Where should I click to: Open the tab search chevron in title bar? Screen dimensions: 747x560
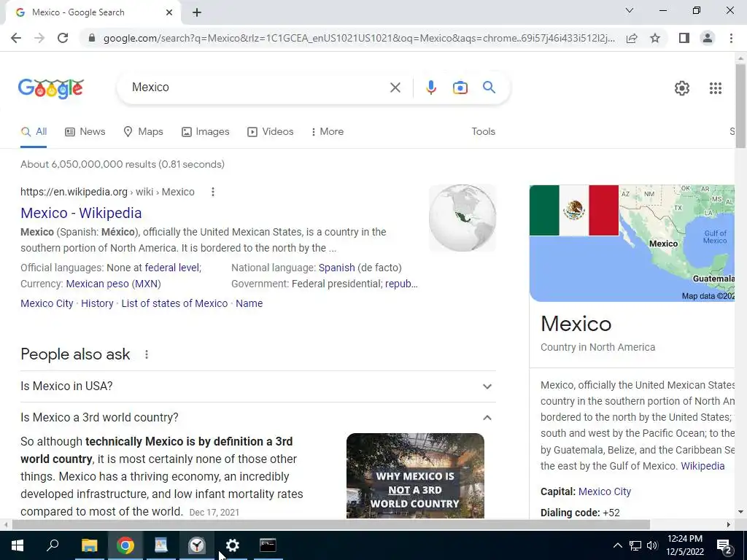pyautogui.click(x=630, y=10)
